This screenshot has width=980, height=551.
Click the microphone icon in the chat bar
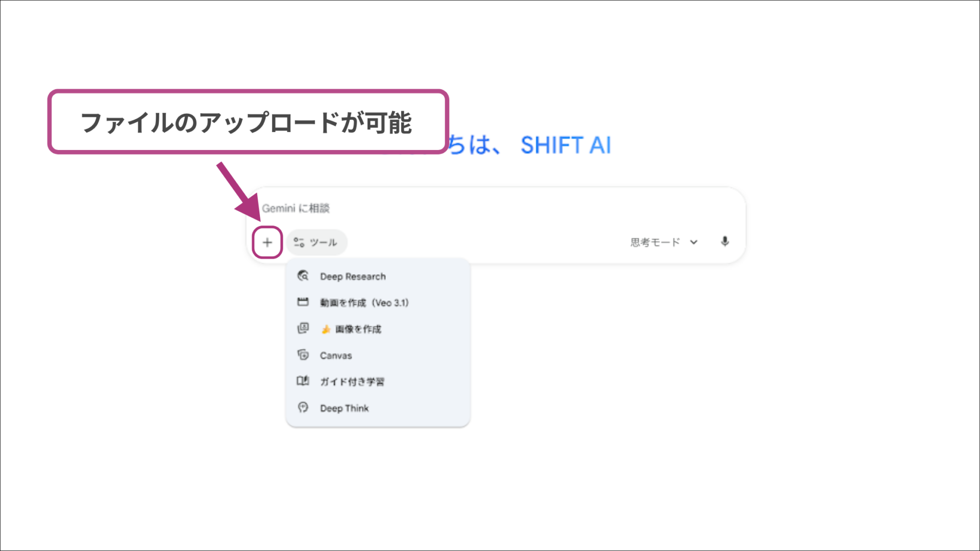click(725, 242)
